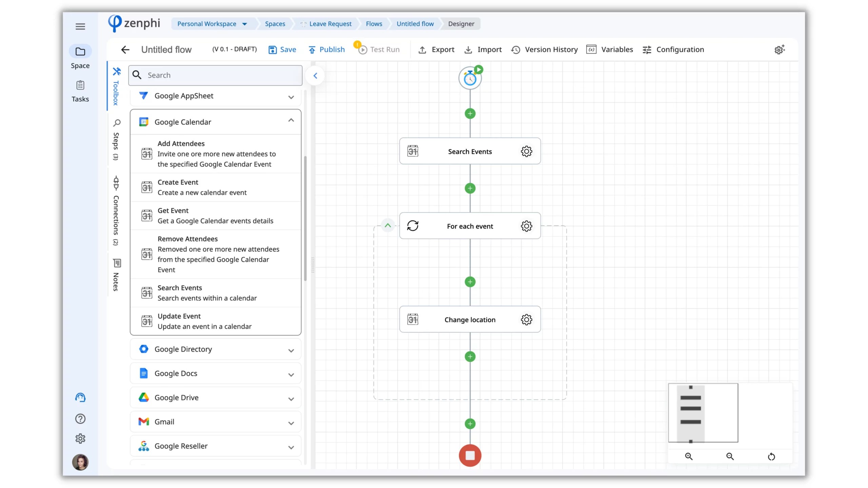The width and height of the screenshot is (868, 488).
Task: Save the flow using the Save icon
Action: 273,49
